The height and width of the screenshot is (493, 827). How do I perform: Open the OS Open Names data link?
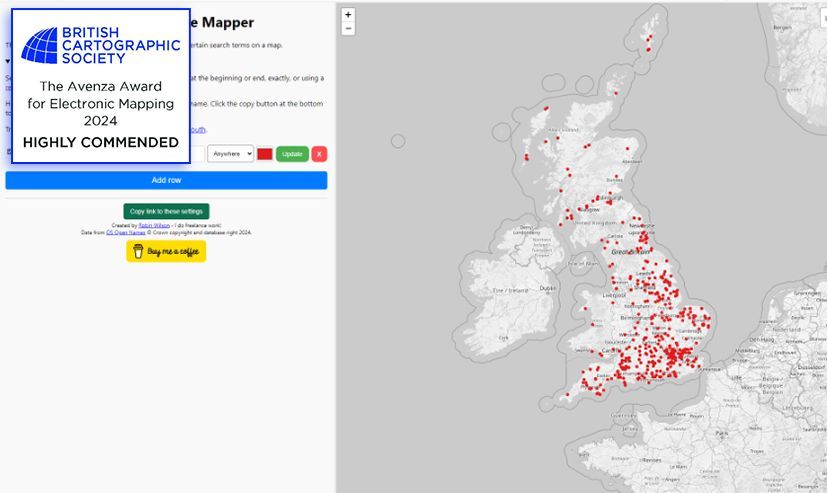click(x=126, y=233)
